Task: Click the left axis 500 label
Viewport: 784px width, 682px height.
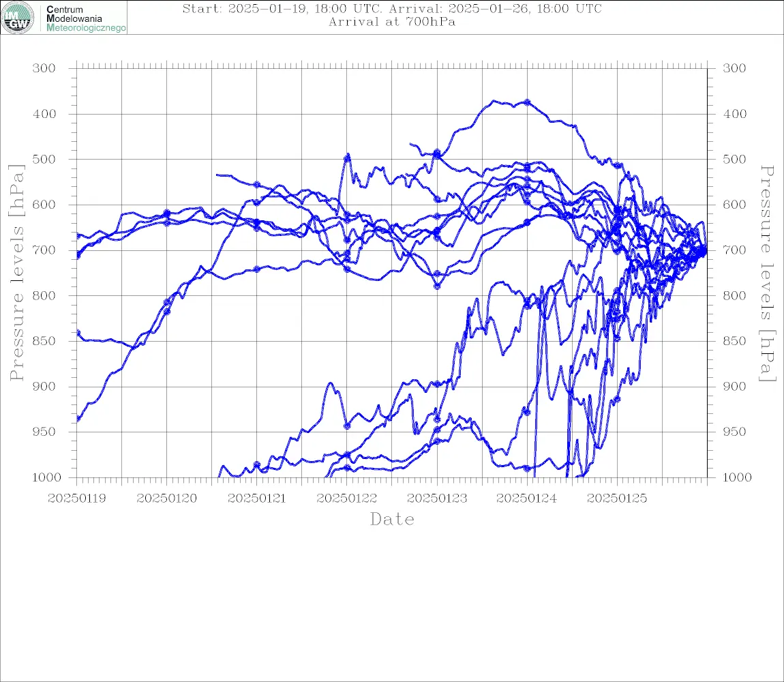Action: point(44,159)
